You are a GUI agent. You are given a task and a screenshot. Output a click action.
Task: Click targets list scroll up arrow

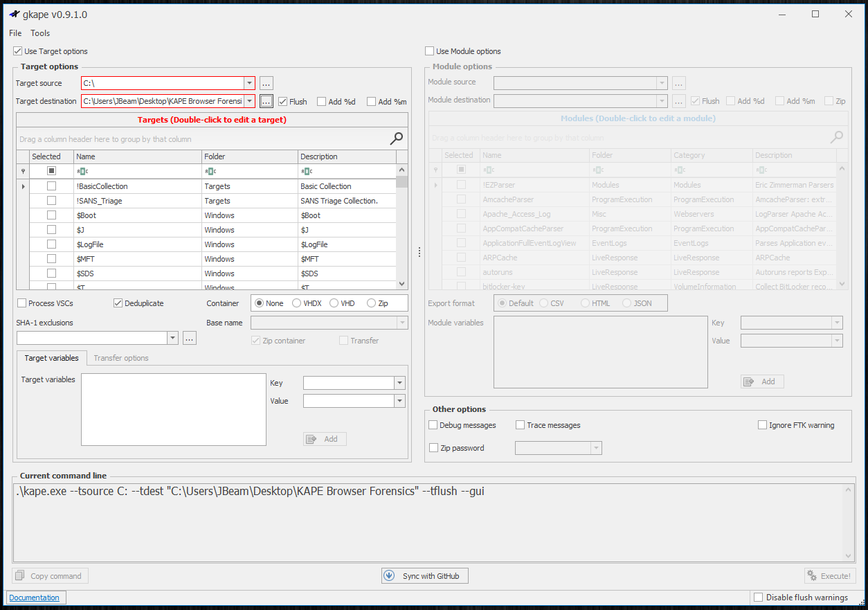point(402,170)
